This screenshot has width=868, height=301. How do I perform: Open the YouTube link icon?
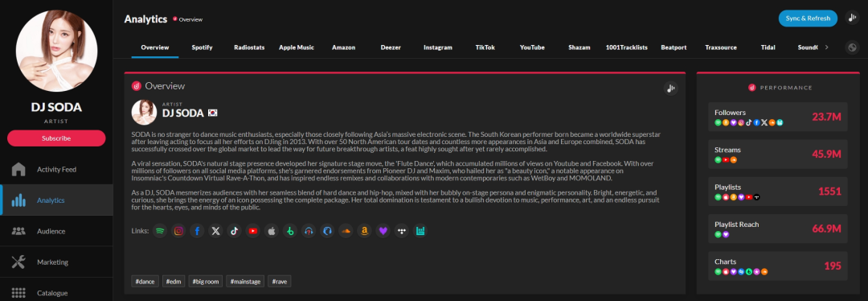[253, 231]
